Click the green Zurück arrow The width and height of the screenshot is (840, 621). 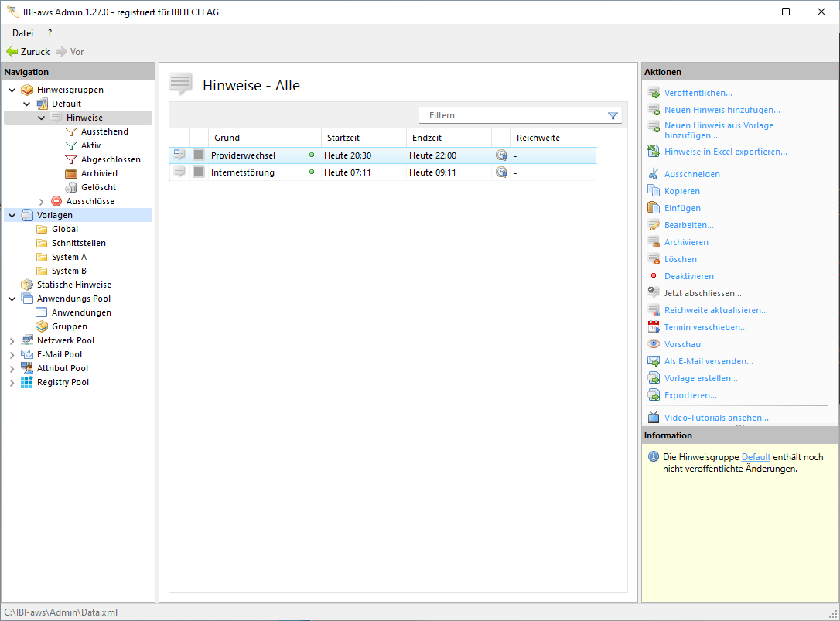(12, 52)
